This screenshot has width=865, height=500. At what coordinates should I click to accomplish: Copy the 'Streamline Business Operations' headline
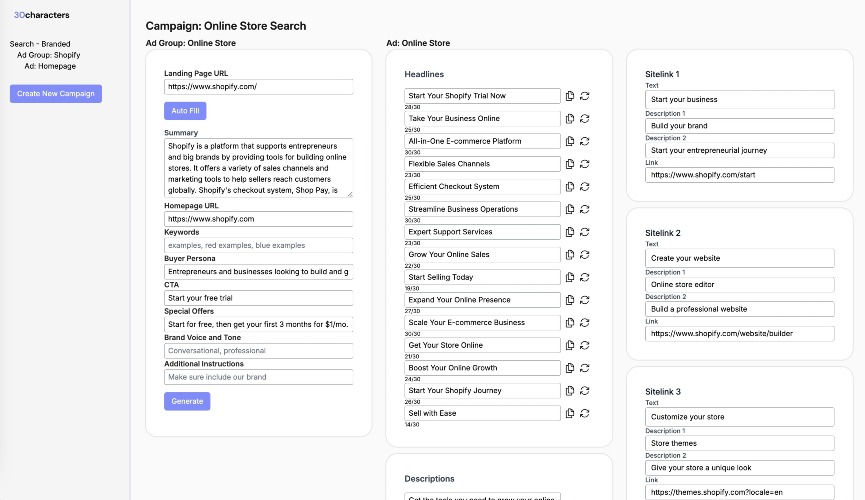570,209
